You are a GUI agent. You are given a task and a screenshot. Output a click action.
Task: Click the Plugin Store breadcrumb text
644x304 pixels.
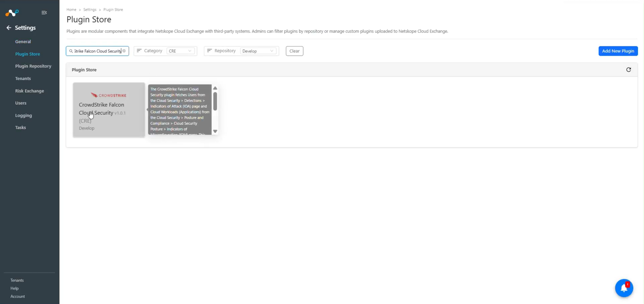pyautogui.click(x=113, y=10)
